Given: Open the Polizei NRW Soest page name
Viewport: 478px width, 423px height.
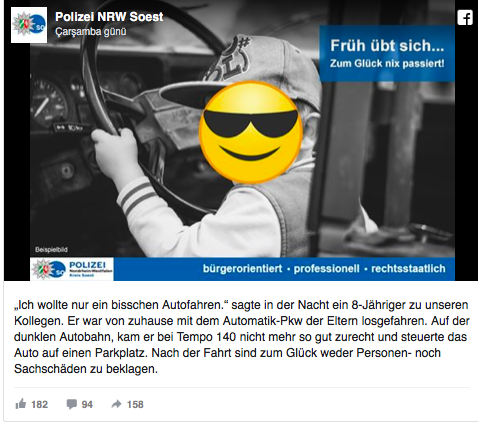Looking at the screenshot, I should tap(109, 17).
